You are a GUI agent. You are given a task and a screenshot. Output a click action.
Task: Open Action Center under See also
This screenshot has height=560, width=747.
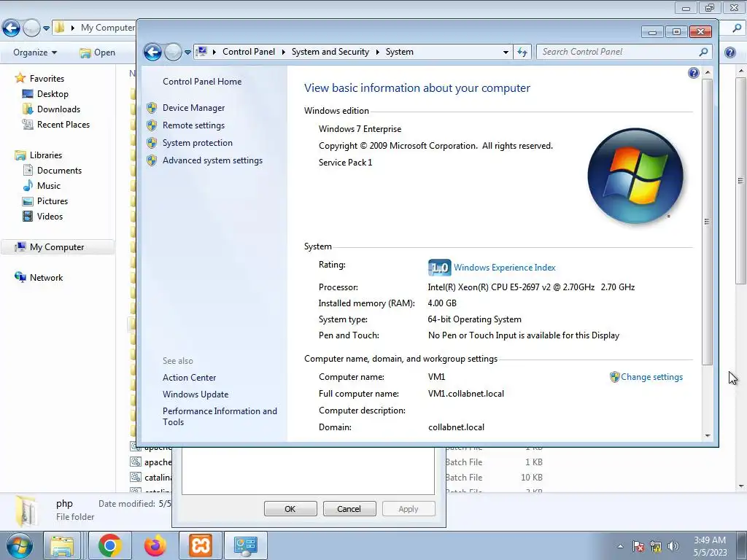pos(189,378)
